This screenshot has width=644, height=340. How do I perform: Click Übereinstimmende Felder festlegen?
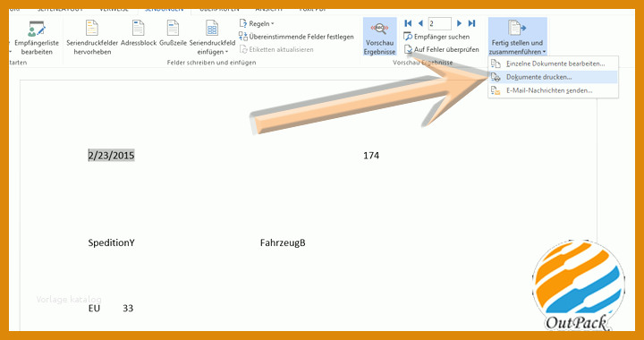(x=296, y=37)
